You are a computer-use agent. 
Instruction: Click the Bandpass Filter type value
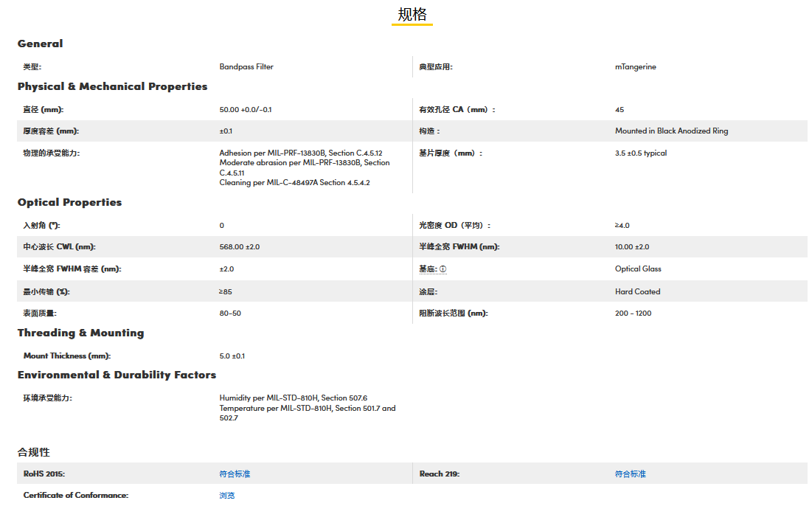click(x=246, y=66)
